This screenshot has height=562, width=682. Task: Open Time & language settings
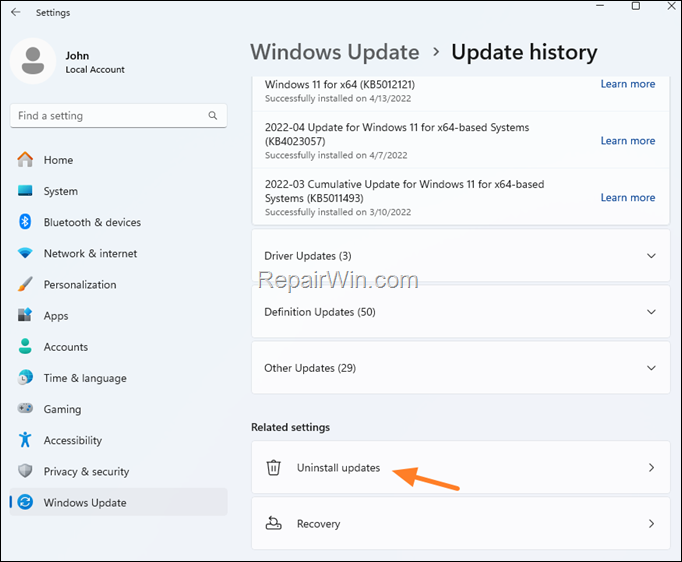[x=118, y=378]
